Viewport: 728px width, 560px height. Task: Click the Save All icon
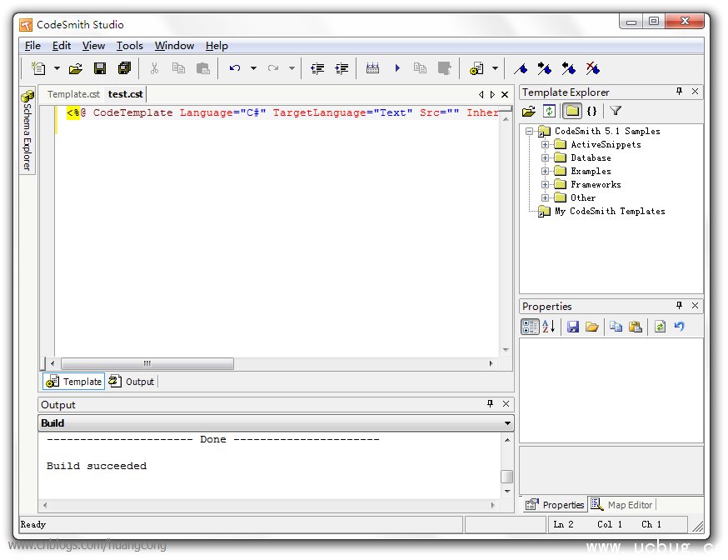(124, 68)
